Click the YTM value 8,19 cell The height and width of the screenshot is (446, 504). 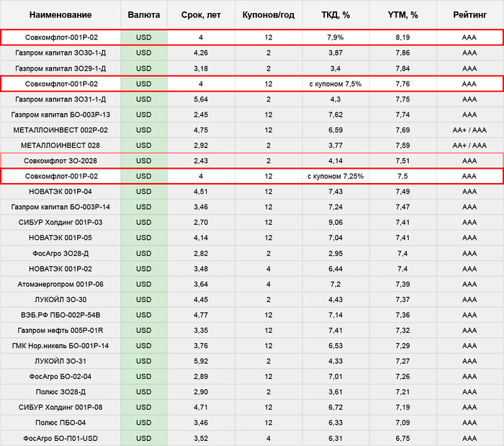[402, 37]
